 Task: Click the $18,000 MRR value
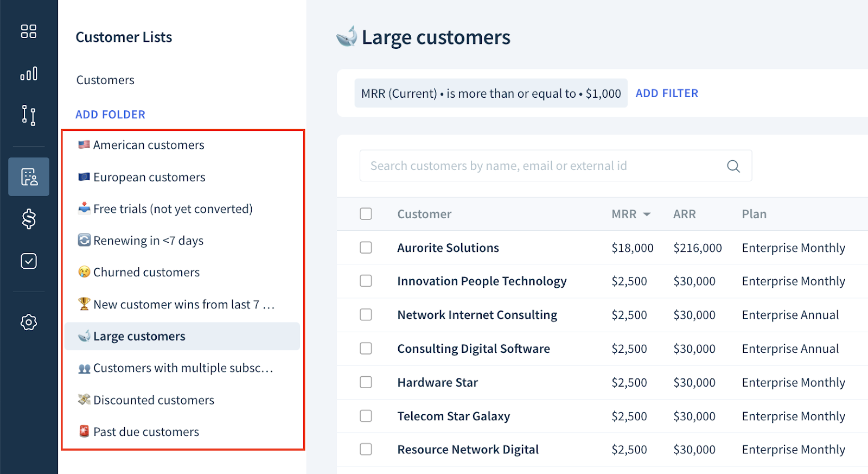[633, 248]
